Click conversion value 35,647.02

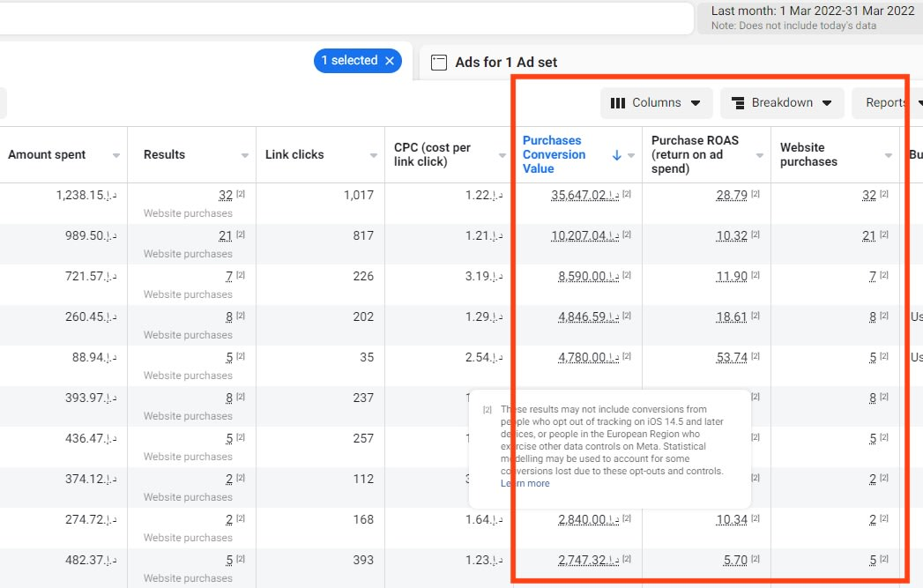pos(584,196)
